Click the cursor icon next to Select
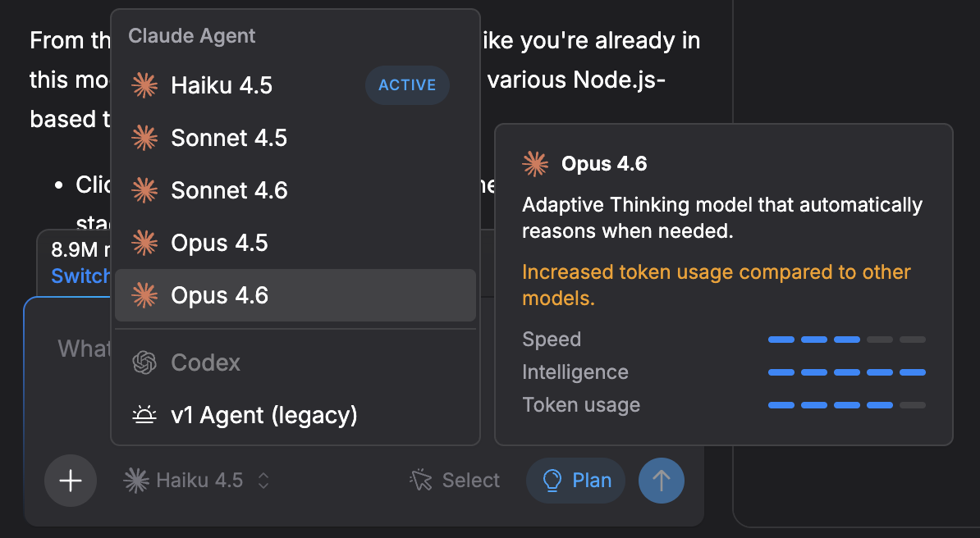Screen dimensions: 980x538 419,480
